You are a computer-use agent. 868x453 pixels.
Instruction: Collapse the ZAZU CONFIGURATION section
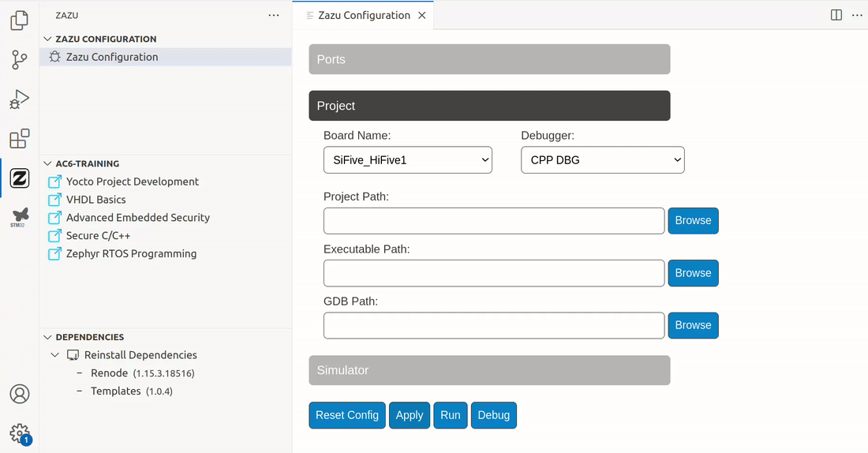(x=47, y=39)
